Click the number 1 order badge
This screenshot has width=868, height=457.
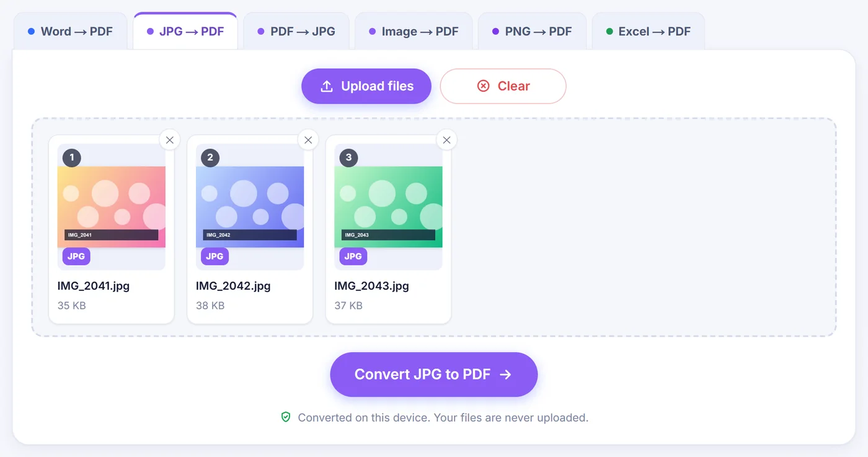coord(72,158)
